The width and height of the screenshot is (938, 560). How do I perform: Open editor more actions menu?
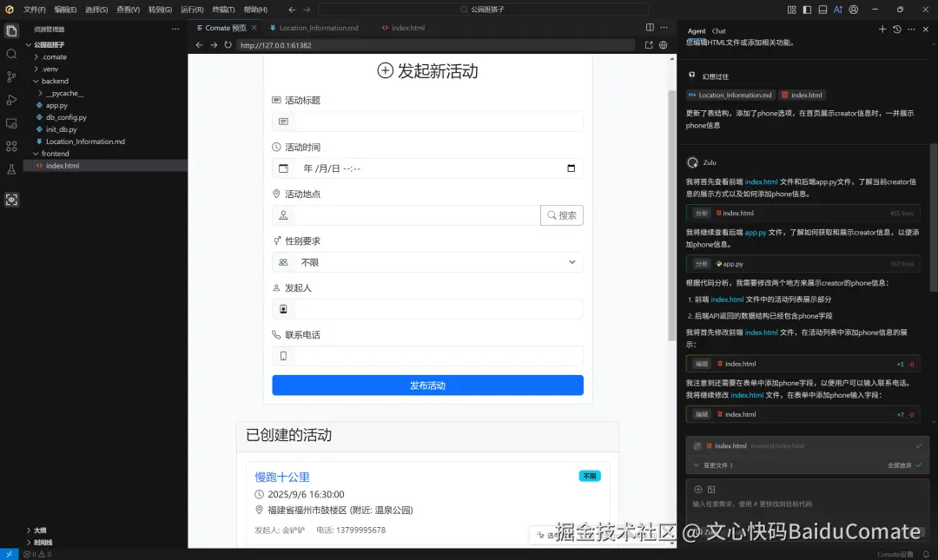tap(664, 28)
